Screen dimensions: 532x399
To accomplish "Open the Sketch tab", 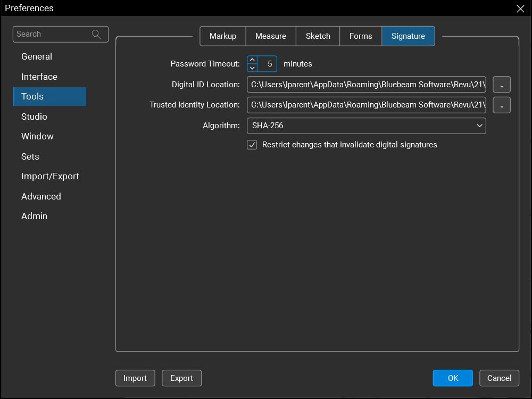I will (318, 36).
